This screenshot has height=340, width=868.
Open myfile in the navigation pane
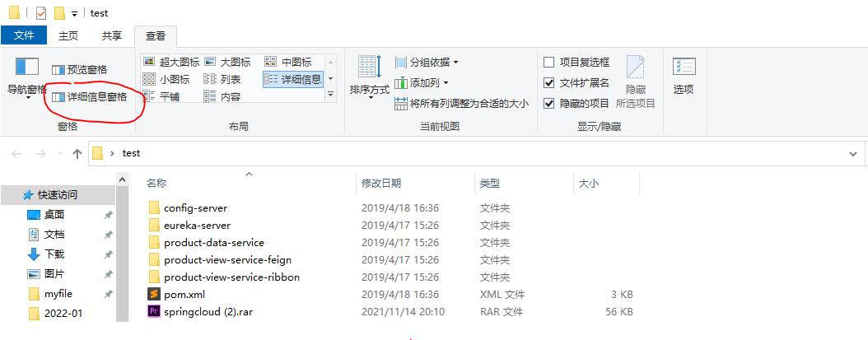click(58, 293)
